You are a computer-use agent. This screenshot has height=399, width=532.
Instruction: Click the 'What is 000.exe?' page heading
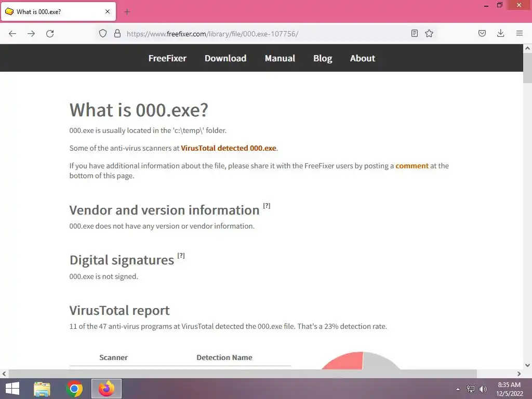coord(139,110)
